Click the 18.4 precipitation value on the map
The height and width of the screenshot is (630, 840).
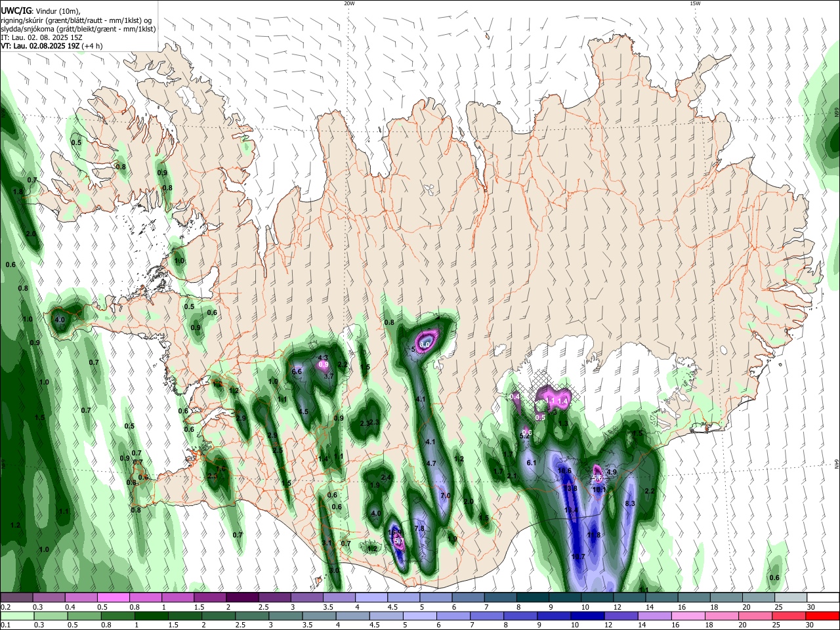click(x=571, y=510)
